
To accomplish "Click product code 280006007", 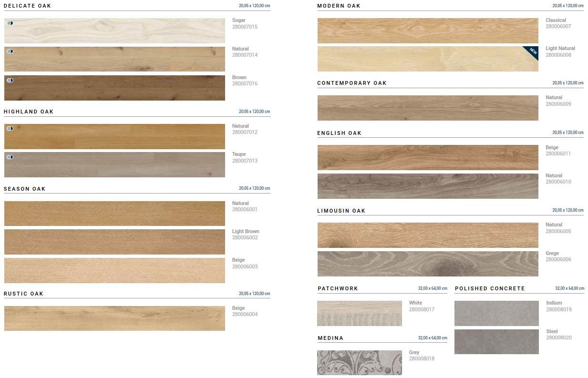I will click(x=558, y=26).
